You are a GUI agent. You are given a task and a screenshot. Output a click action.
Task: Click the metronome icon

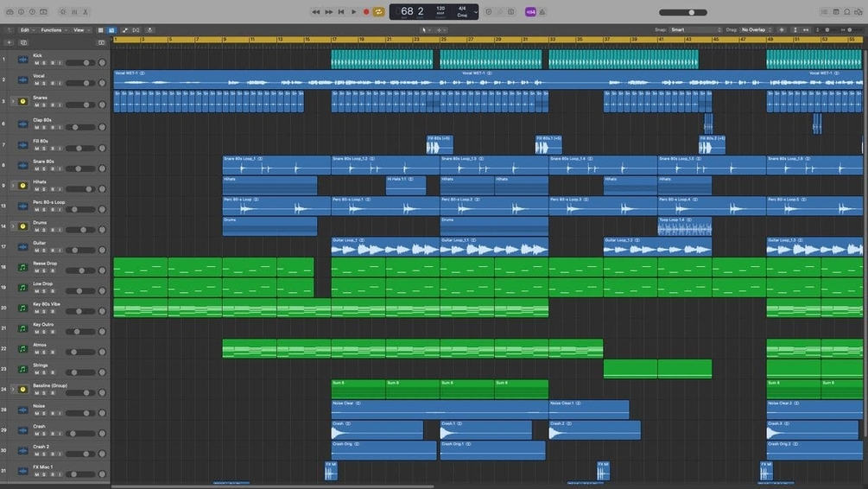542,11
